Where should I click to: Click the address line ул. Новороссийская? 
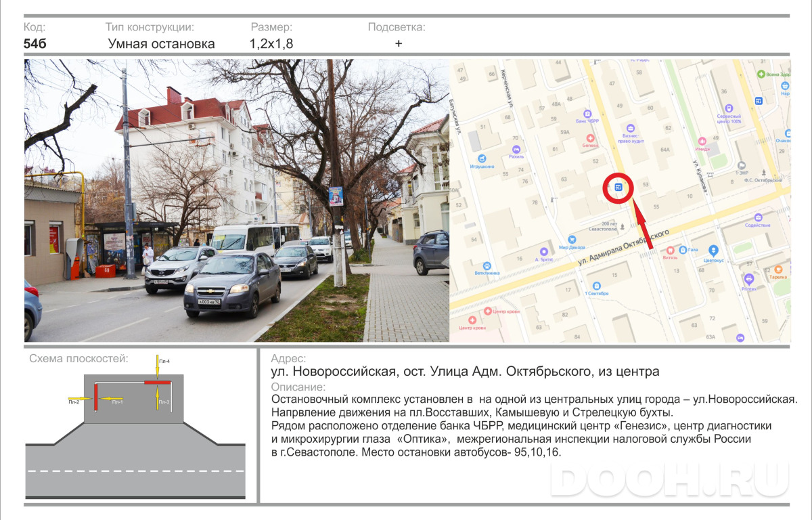click(465, 372)
